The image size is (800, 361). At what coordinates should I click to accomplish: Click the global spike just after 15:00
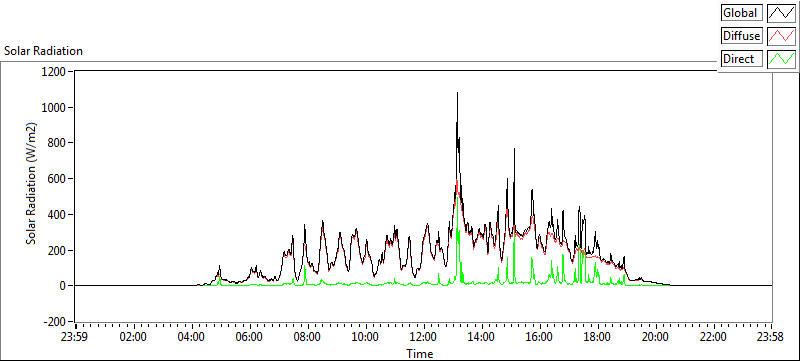tap(514, 149)
